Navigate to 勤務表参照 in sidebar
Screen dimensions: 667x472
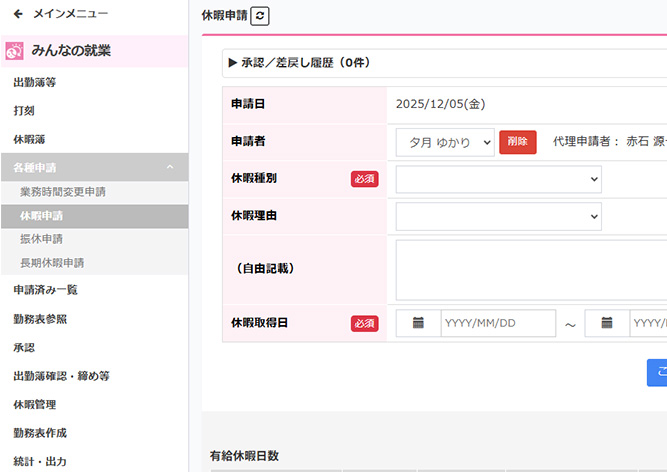pos(40,319)
